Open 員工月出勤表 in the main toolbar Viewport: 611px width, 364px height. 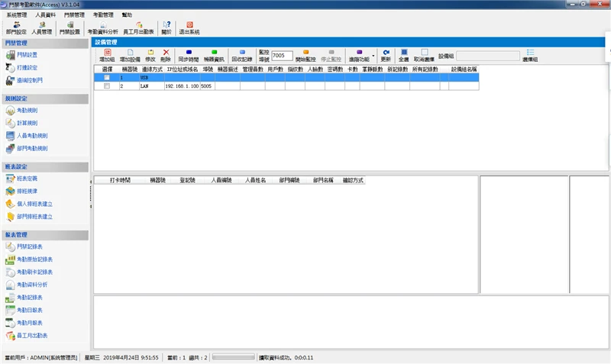coord(139,28)
